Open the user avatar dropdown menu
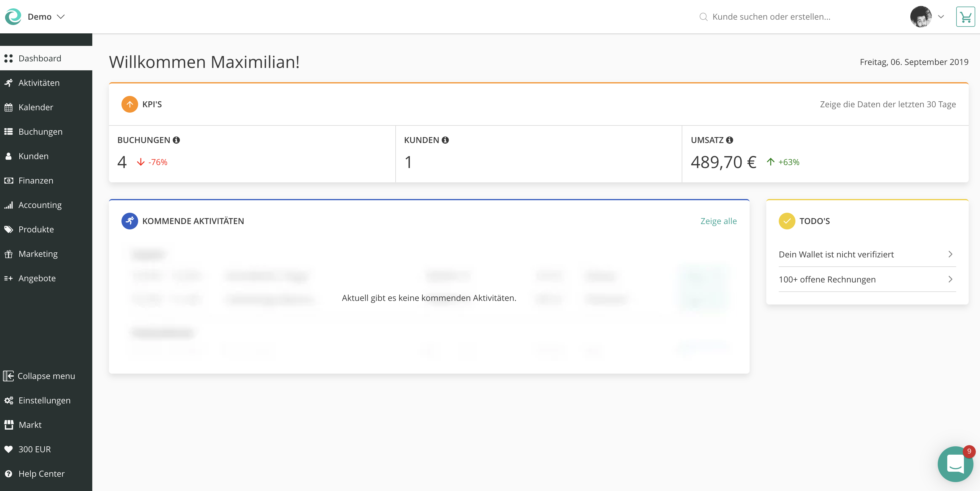This screenshot has width=980, height=491. 941,17
